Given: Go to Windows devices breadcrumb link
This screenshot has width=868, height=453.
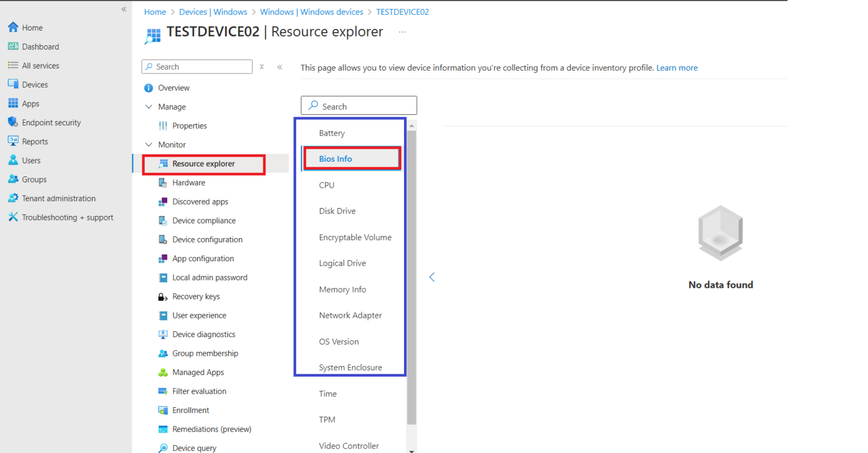Looking at the screenshot, I should (311, 12).
